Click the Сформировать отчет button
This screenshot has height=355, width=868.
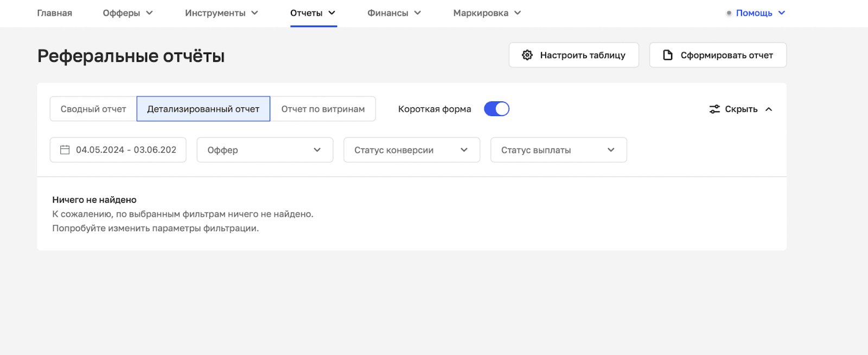click(718, 55)
